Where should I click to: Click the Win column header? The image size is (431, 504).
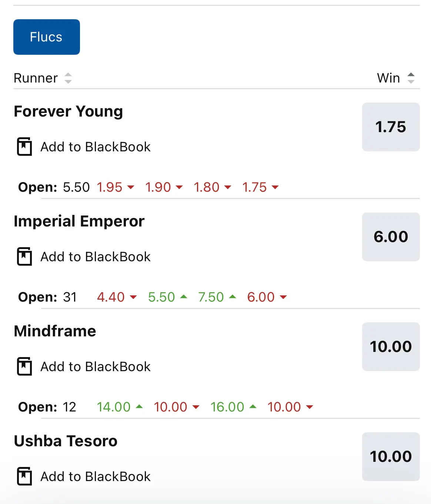[388, 78]
